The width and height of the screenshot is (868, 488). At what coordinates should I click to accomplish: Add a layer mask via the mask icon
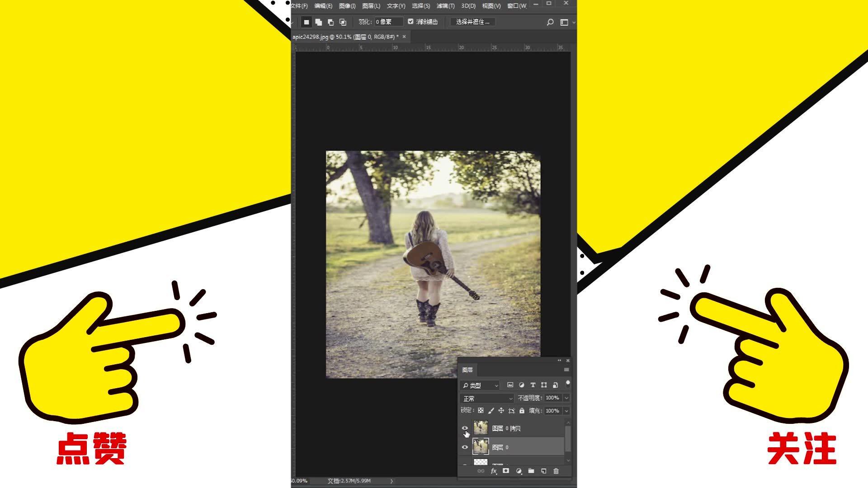506,471
